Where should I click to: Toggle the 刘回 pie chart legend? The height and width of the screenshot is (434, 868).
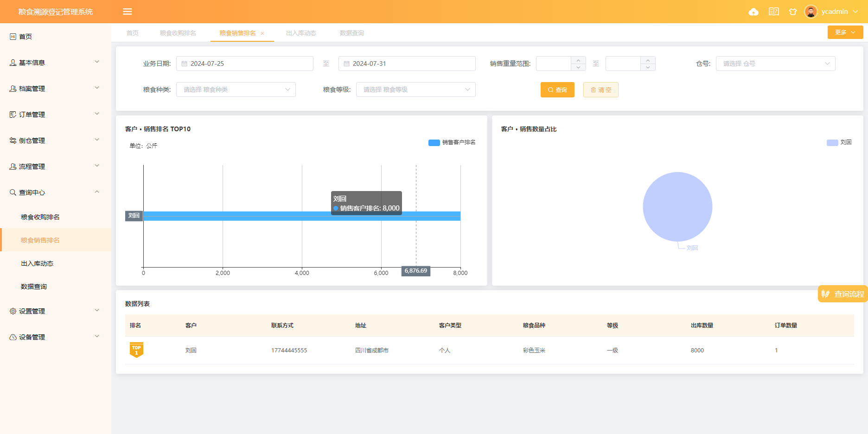click(839, 142)
